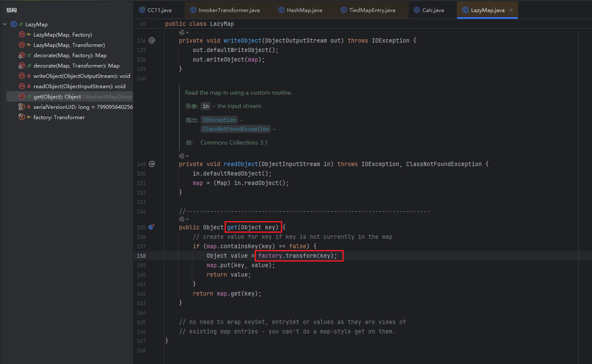Image resolution: width=592 pixels, height=364 pixels.
Task: Click the field icon beside serialVersionUID
Action: 22,107
